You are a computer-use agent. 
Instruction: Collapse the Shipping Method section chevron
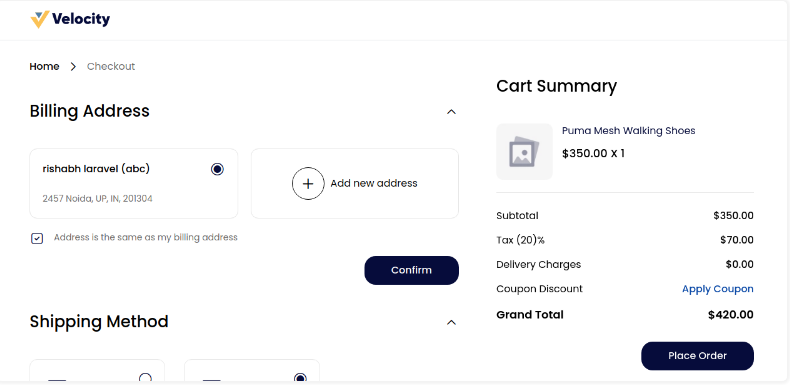451,323
